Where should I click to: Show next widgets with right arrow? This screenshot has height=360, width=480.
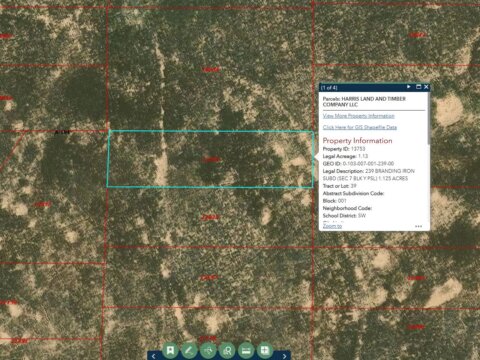(284, 356)
